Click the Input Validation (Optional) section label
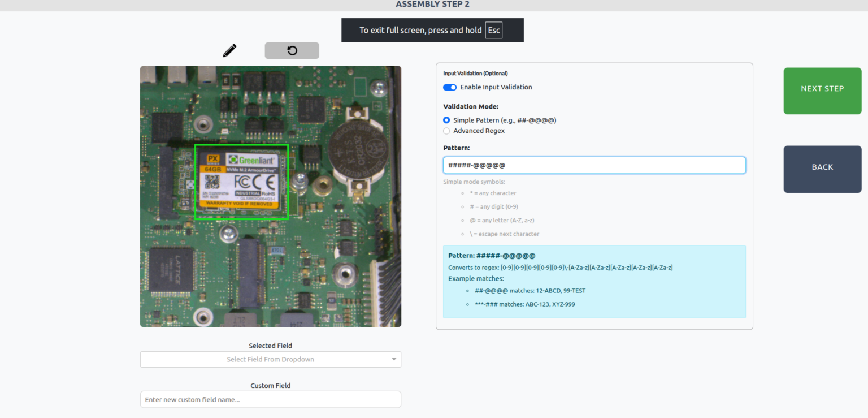Image resolution: width=868 pixels, height=418 pixels. pyautogui.click(x=475, y=73)
